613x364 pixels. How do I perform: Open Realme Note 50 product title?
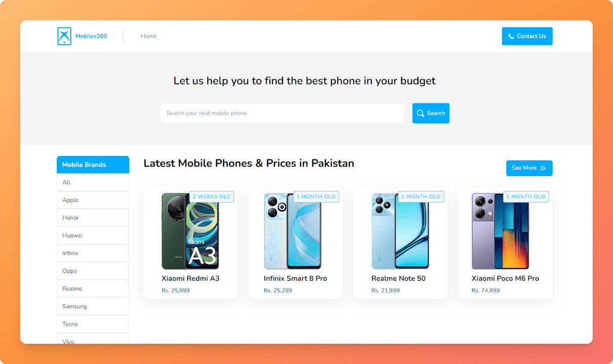click(398, 278)
